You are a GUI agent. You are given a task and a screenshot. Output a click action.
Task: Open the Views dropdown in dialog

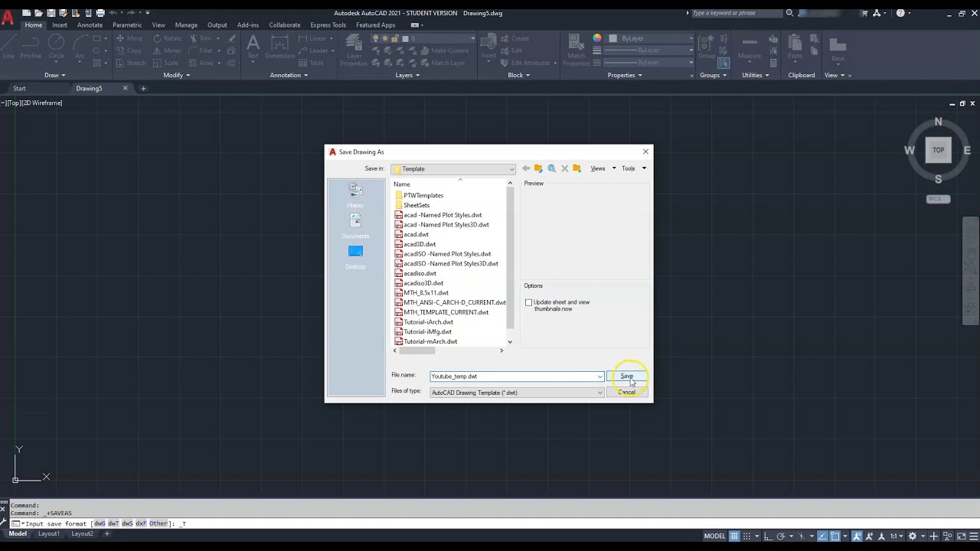tap(603, 168)
